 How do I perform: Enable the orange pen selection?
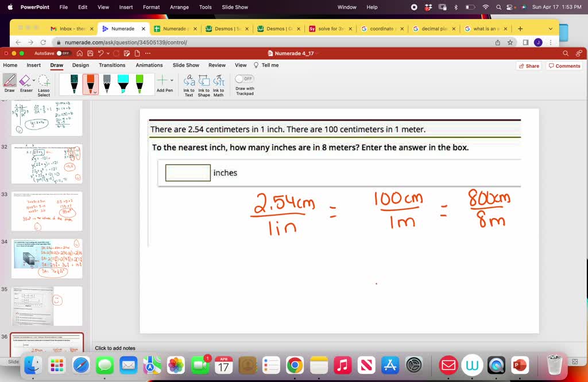[x=90, y=81]
